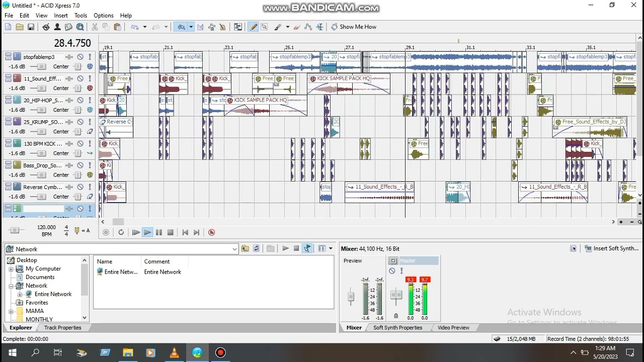Select Favorites in the folder tree
This screenshot has height=362, width=644.
point(37,303)
